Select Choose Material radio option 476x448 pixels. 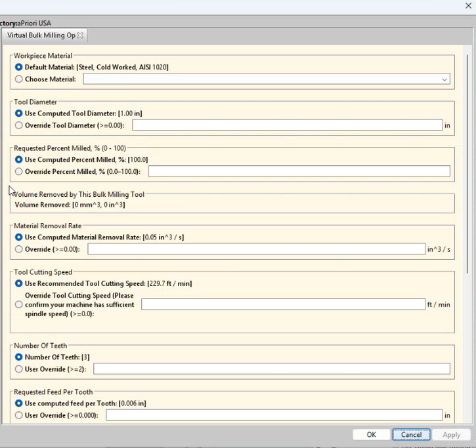[x=19, y=79]
